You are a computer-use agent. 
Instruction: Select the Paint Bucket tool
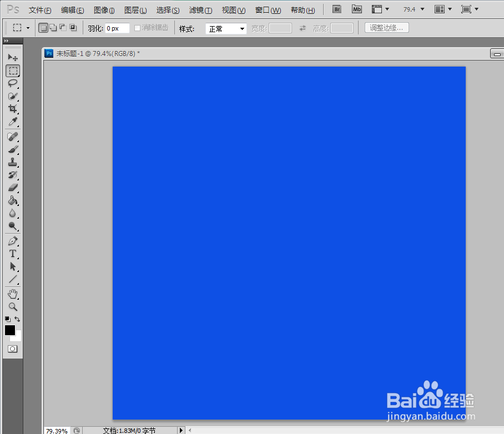click(x=13, y=200)
